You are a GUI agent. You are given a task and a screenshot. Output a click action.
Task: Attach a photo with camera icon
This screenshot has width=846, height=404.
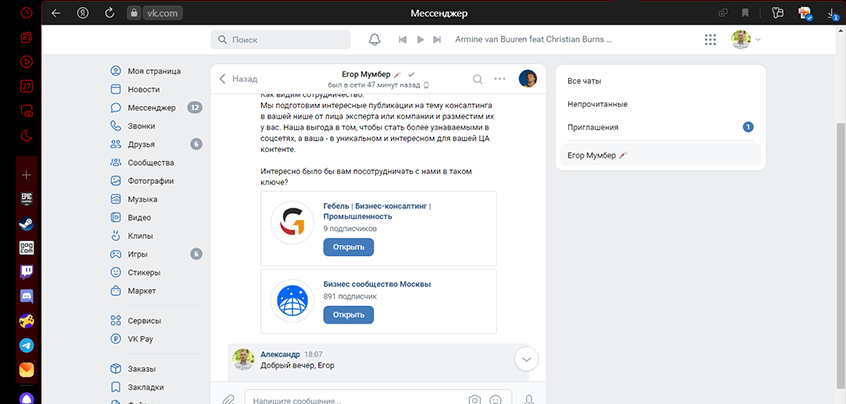475,400
